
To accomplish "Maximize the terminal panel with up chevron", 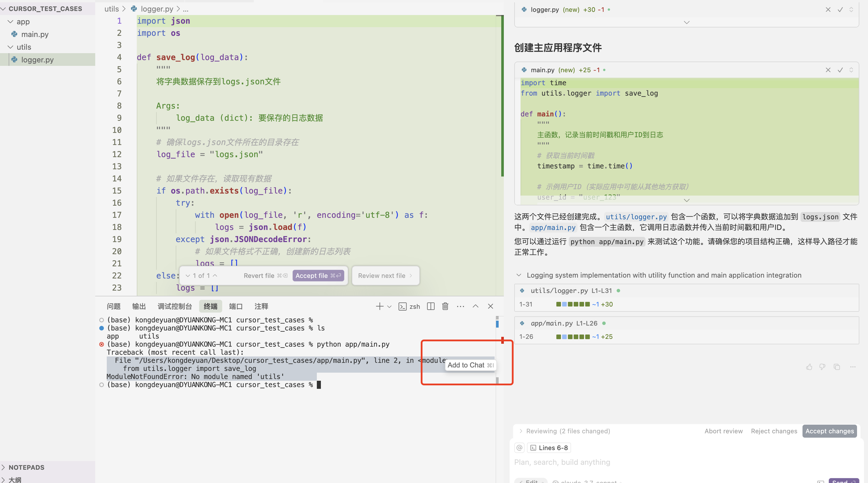I will point(476,306).
